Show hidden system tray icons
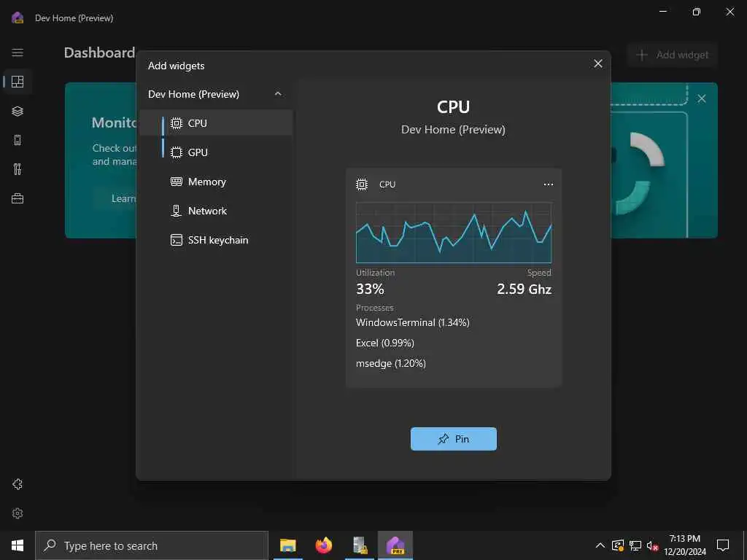This screenshot has width=747, height=560. tap(600, 545)
